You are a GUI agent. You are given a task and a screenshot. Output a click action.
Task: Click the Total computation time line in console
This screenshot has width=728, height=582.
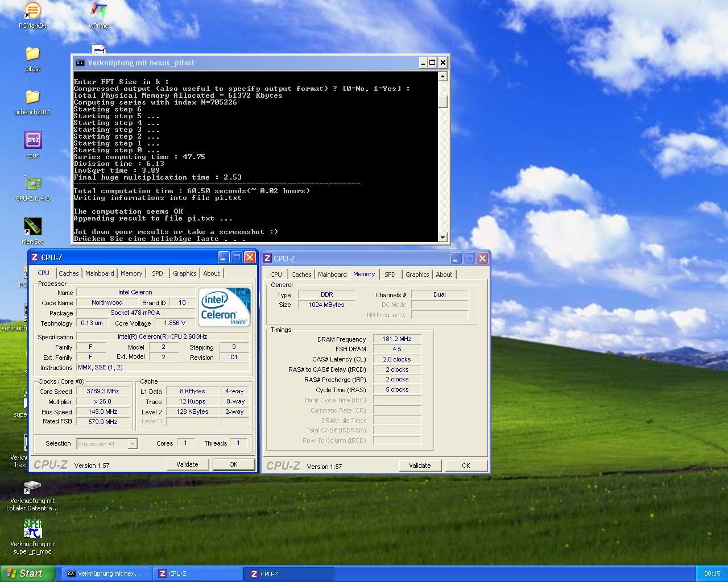pyautogui.click(x=192, y=191)
